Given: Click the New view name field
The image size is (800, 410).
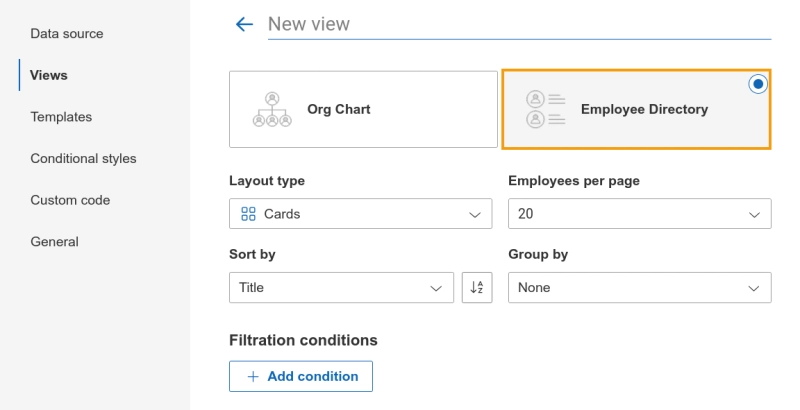Looking at the screenshot, I should coord(519,24).
